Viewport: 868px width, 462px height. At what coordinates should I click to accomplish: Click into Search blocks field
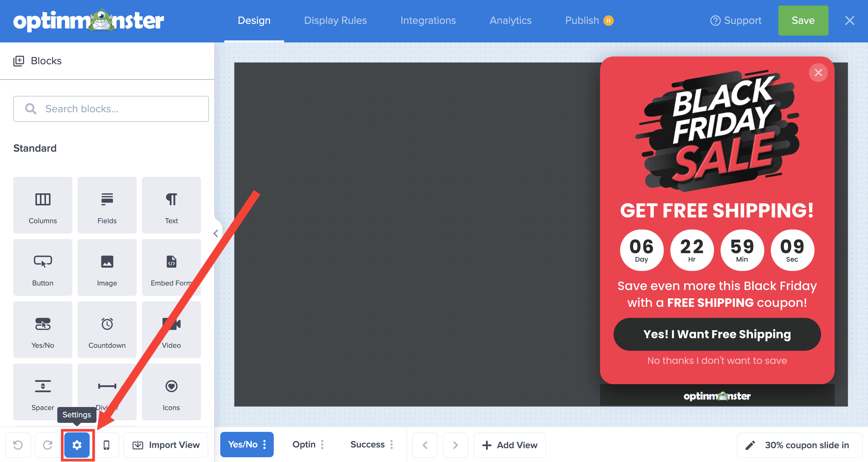tap(111, 109)
